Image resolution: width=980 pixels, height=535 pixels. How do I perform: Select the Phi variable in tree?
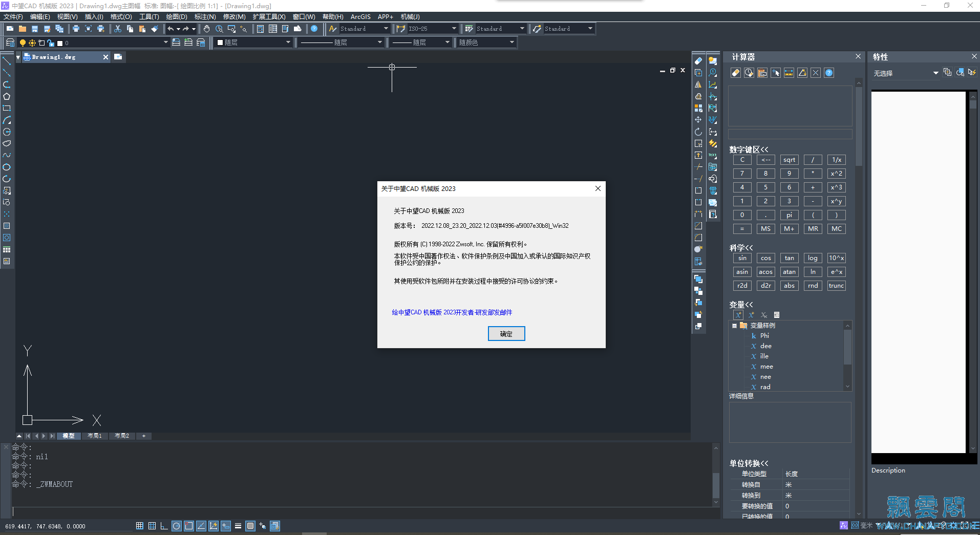[x=764, y=336]
